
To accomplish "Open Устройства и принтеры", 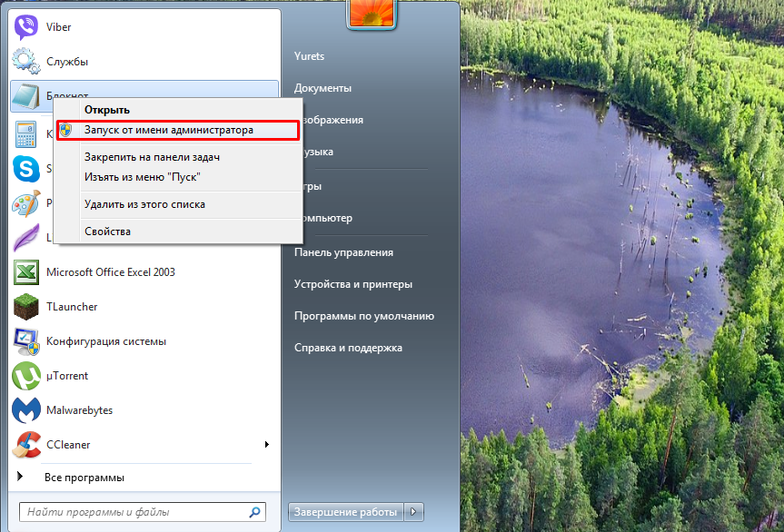I will point(353,284).
